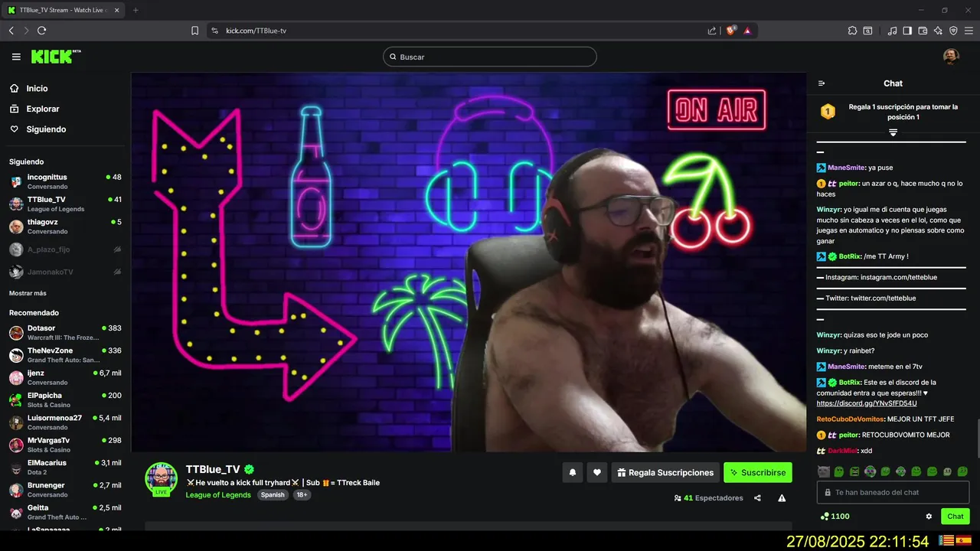The image size is (980, 551).
Task: Reload the page
Action: (x=41, y=31)
